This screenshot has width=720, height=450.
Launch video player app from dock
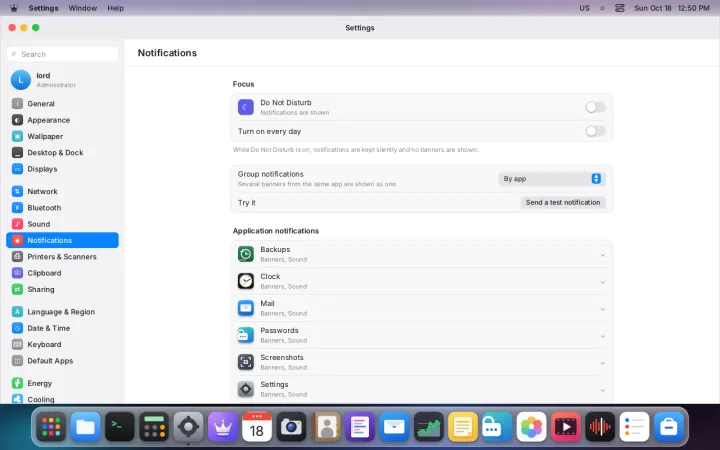pos(566,427)
